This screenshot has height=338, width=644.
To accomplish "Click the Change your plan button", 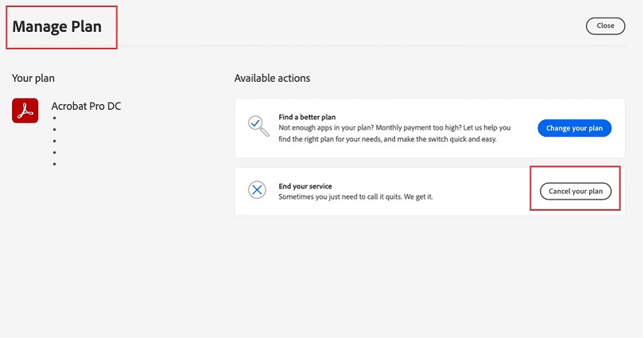I will [574, 128].
